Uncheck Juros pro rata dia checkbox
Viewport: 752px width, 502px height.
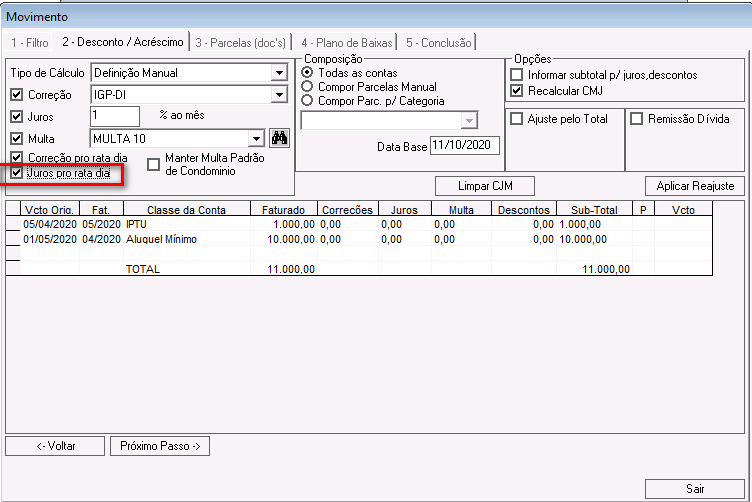pyautogui.click(x=17, y=173)
